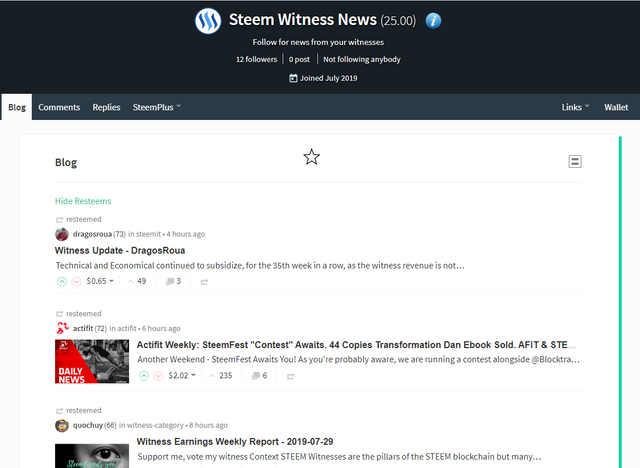This screenshot has width=640, height=468.
Task: Click calendar icon beside Joined July 2019
Action: click(x=293, y=78)
